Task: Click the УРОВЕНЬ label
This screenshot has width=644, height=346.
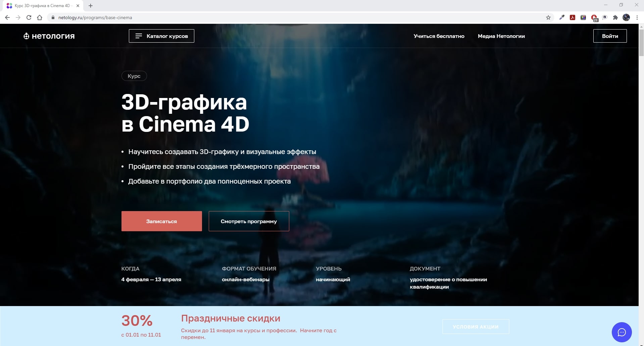Action: click(x=329, y=268)
